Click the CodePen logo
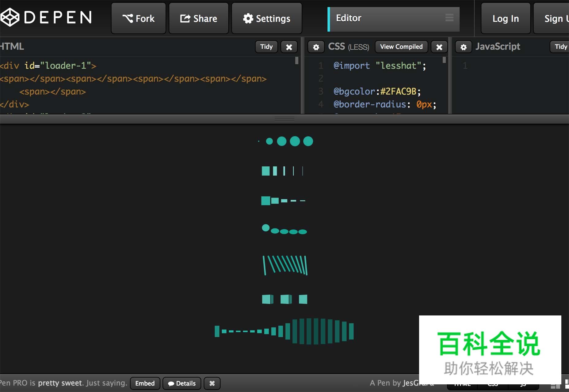Image resolution: width=569 pixels, height=392 pixels. click(x=46, y=17)
